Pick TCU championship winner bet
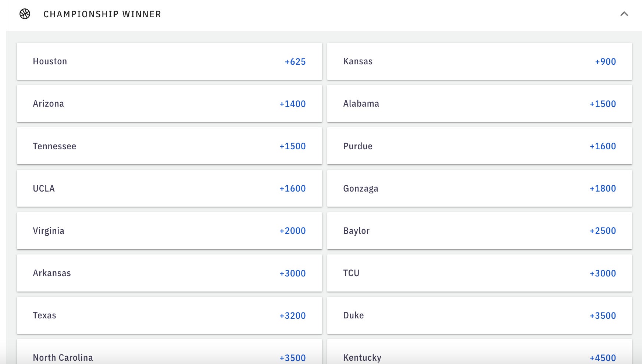Image resolution: width=642 pixels, height=364 pixels. 479,273
